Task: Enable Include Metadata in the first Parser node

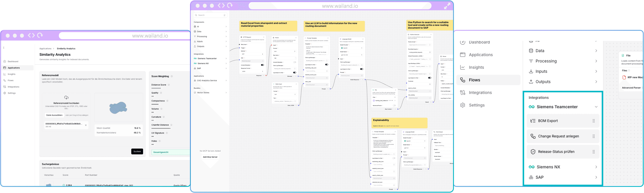Action: (295, 62)
